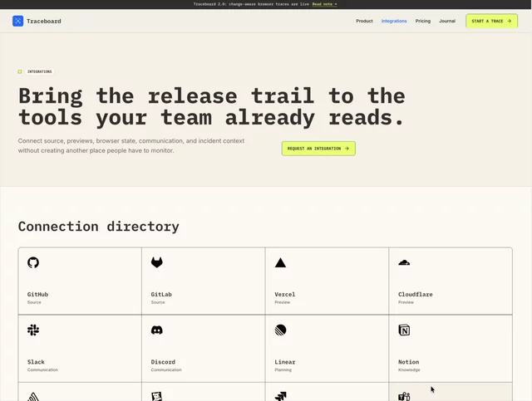Follow the Read note announcement link

325,4
